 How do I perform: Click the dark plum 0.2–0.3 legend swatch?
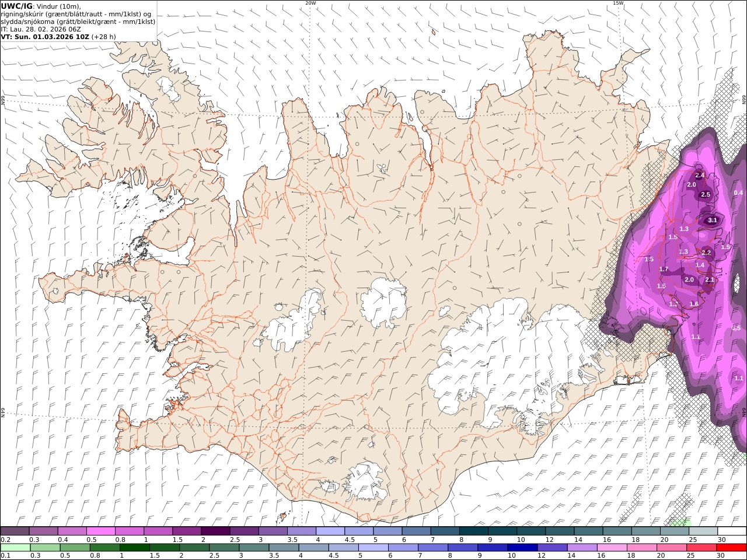(15, 531)
